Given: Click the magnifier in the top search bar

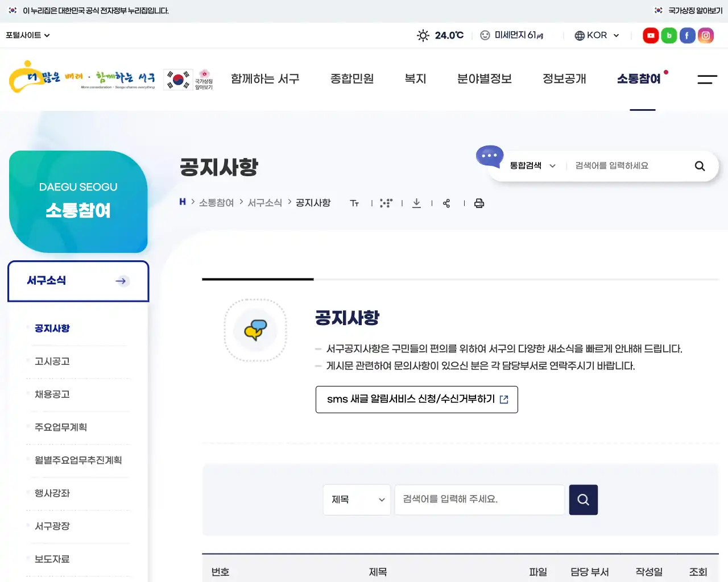Looking at the screenshot, I should point(700,166).
